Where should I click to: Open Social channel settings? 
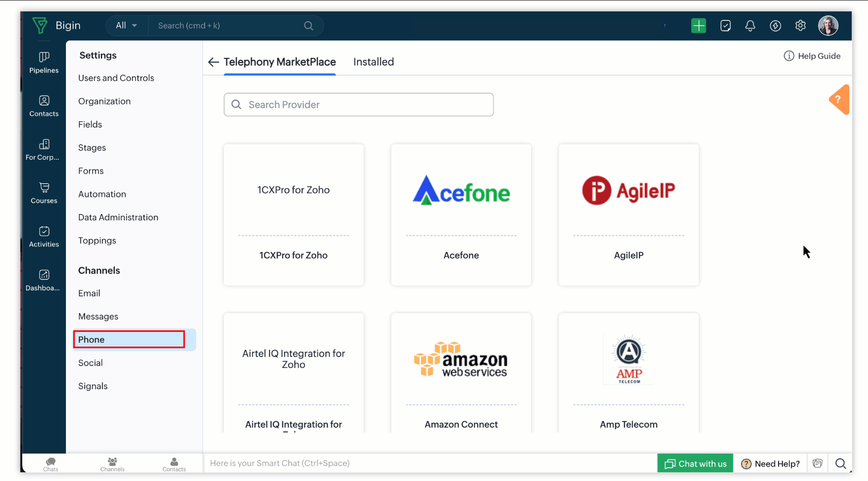[90, 363]
